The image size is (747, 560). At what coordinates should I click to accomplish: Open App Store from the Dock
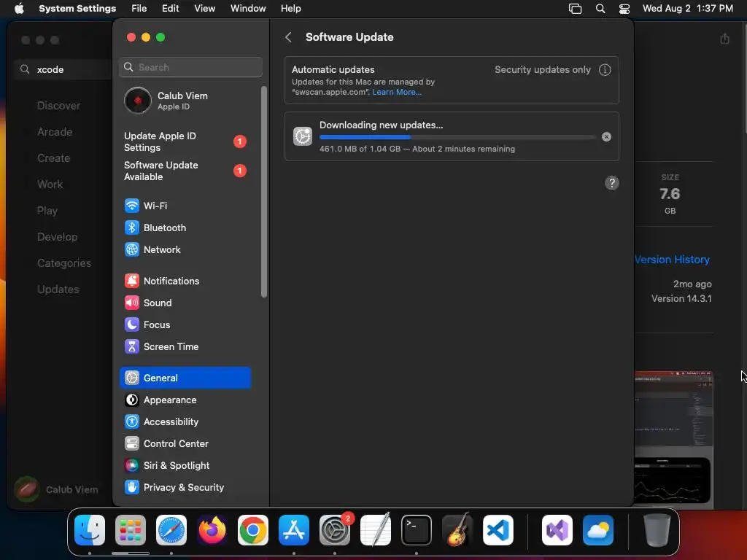pos(294,529)
